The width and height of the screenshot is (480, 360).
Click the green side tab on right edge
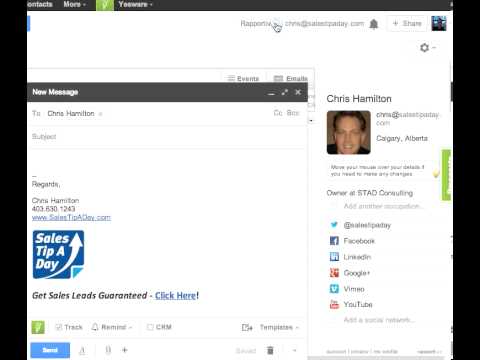pyautogui.click(x=446, y=175)
